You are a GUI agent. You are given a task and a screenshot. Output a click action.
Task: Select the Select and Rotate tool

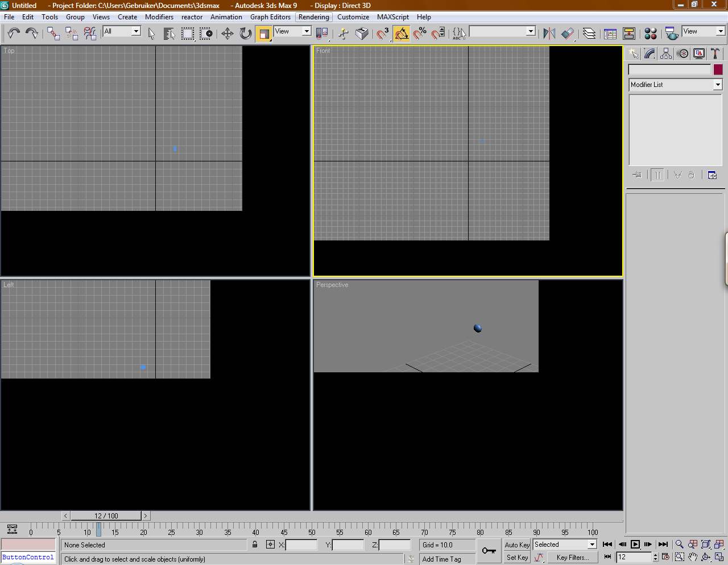coord(246,34)
